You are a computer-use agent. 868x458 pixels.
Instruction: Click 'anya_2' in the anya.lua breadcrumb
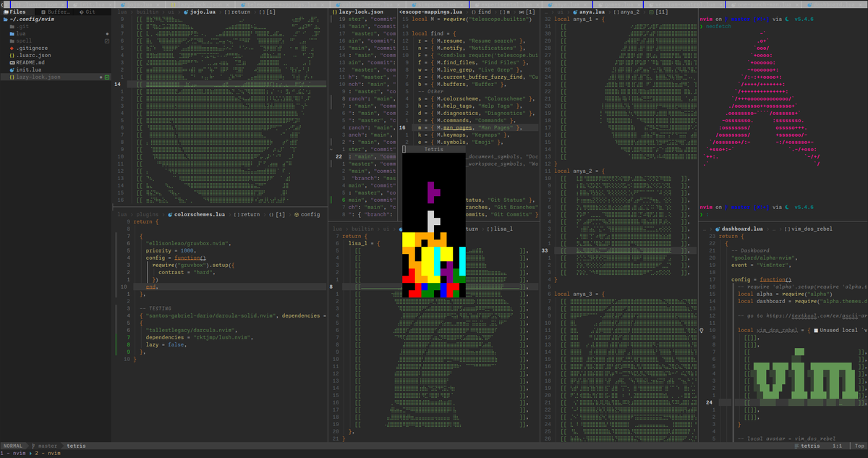[x=629, y=12]
